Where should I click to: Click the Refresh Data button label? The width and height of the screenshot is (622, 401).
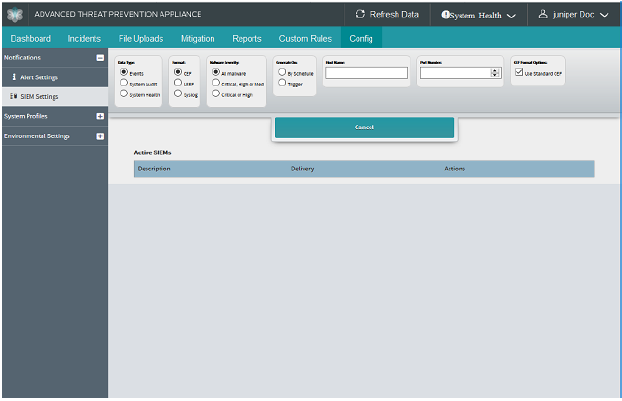[x=394, y=14]
